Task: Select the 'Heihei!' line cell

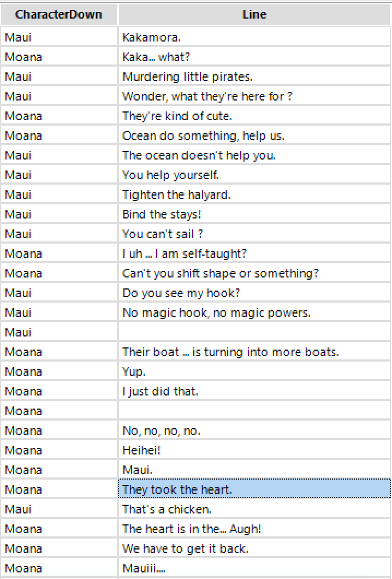Action: pos(254,450)
